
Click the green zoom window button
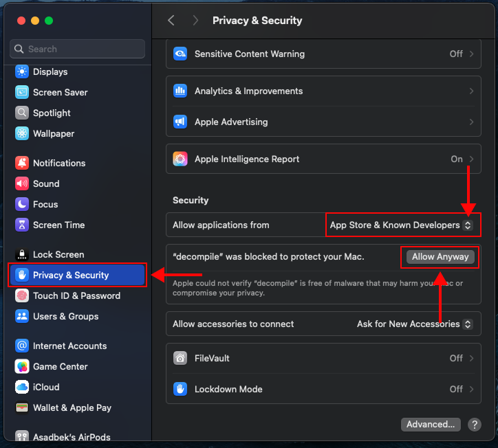point(49,21)
